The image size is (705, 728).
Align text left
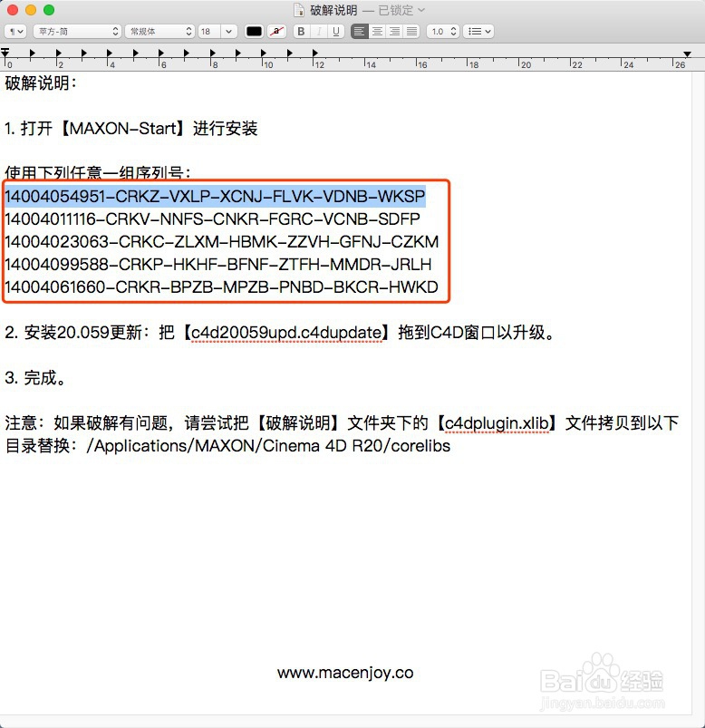[x=359, y=31]
